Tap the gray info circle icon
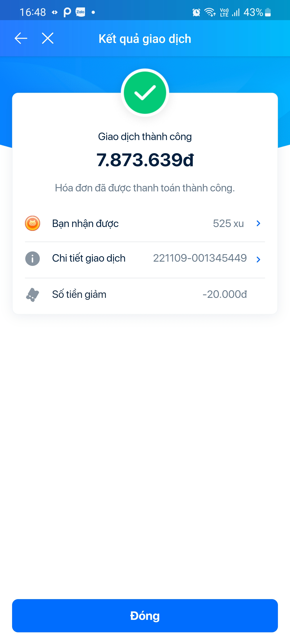This screenshot has height=644, width=290. click(33, 258)
